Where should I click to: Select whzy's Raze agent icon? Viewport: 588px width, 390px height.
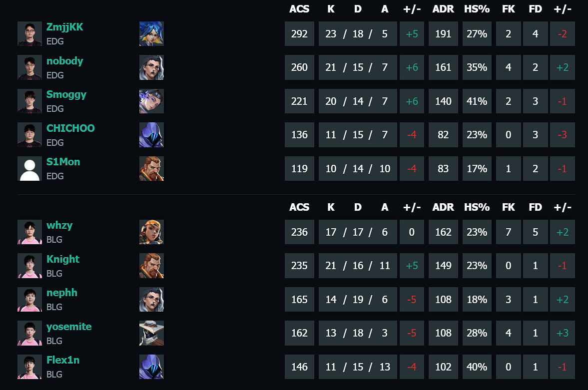pyautogui.click(x=151, y=232)
